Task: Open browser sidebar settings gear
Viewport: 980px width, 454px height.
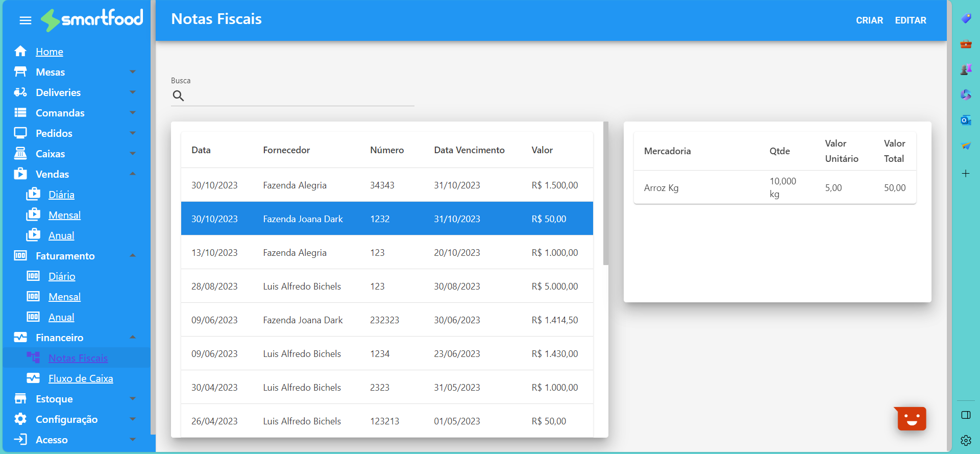Action: [966, 440]
